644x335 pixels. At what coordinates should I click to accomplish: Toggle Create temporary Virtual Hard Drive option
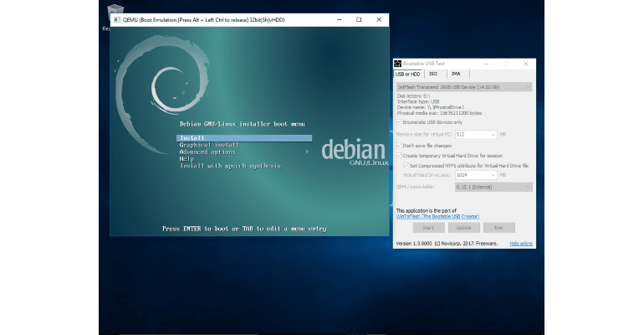click(x=399, y=156)
